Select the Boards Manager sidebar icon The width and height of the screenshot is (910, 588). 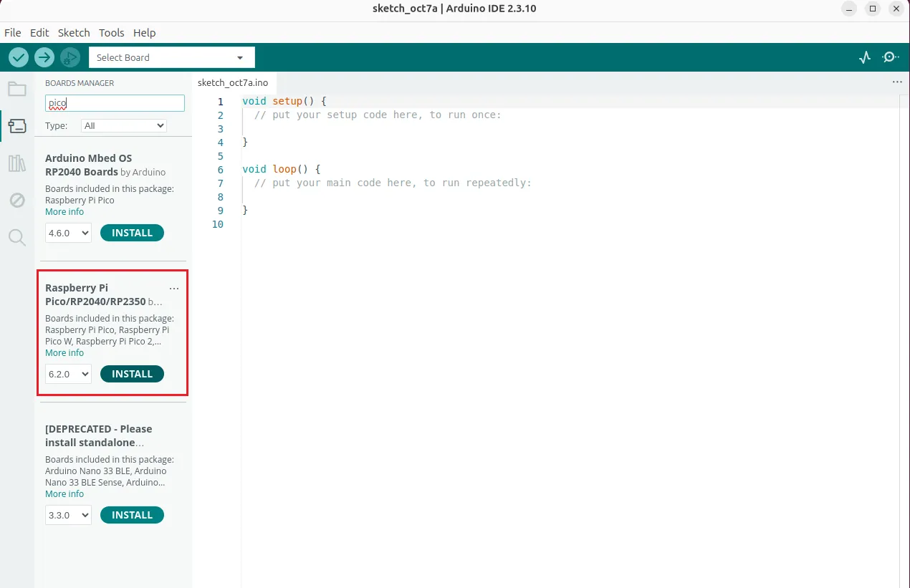pyautogui.click(x=17, y=127)
